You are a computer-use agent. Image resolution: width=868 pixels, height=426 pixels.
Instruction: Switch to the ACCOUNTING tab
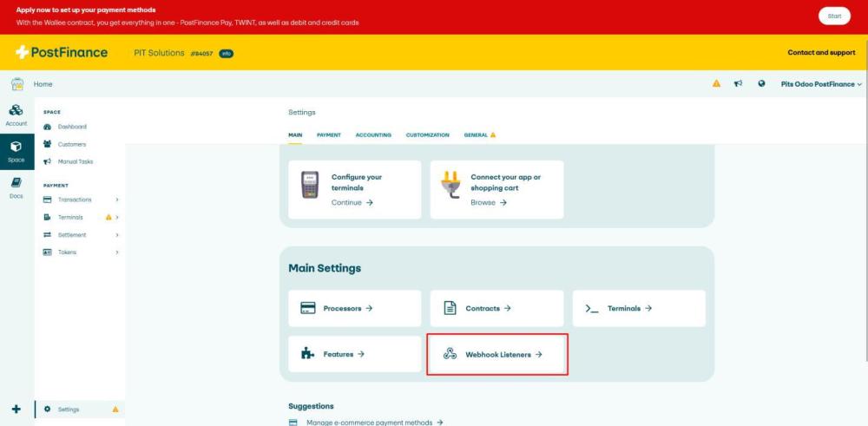[x=373, y=135]
